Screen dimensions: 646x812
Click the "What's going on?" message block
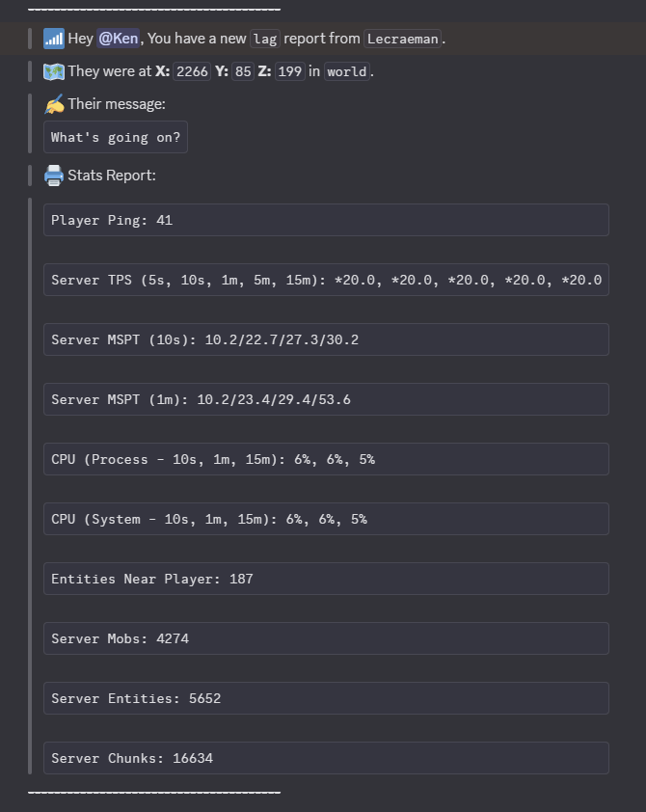pyautogui.click(x=116, y=137)
